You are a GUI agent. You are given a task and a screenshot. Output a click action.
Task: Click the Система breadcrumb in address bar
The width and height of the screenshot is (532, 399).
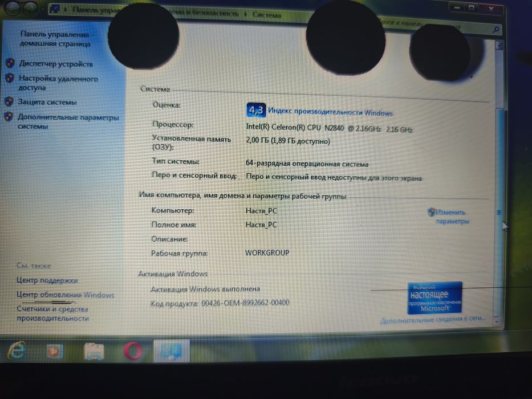(x=267, y=15)
